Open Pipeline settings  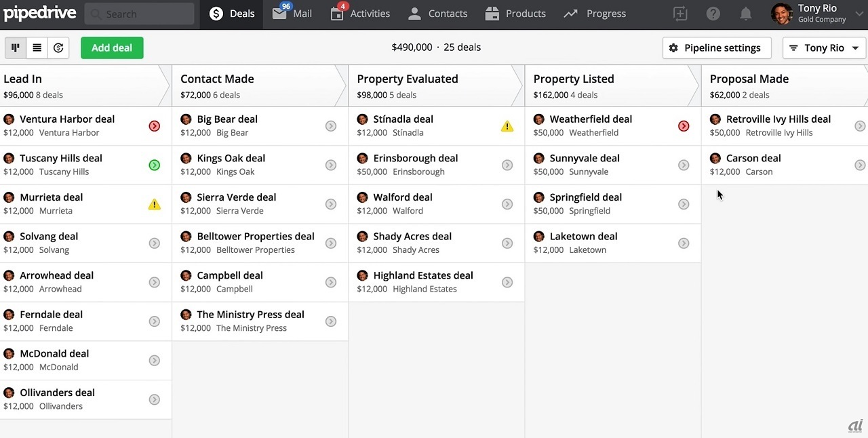point(716,47)
